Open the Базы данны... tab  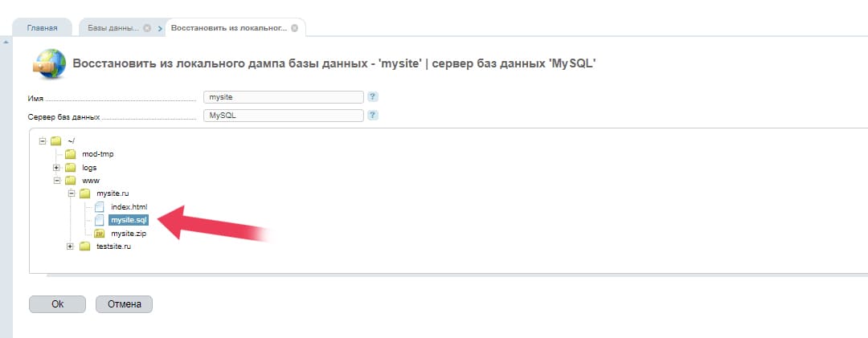tap(113, 27)
